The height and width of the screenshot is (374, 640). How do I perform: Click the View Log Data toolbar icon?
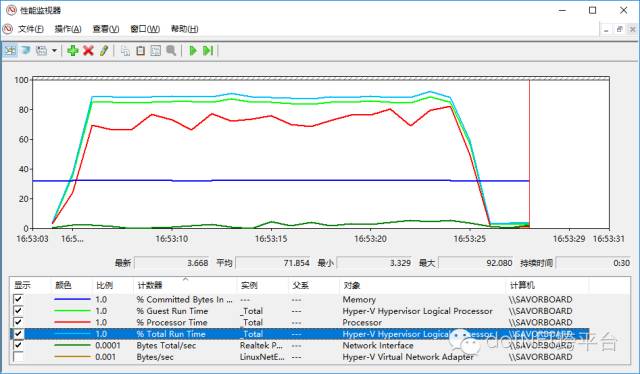[x=26, y=51]
